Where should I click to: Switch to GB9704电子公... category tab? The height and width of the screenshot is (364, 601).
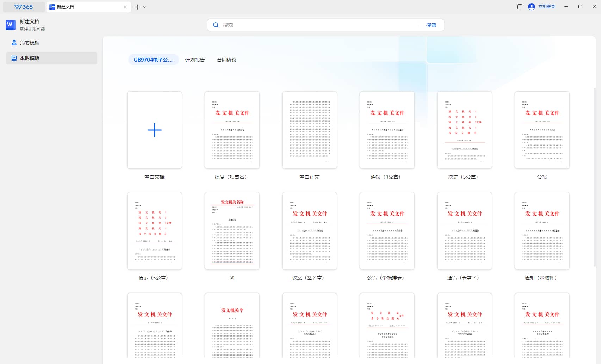(x=153, y=60)
